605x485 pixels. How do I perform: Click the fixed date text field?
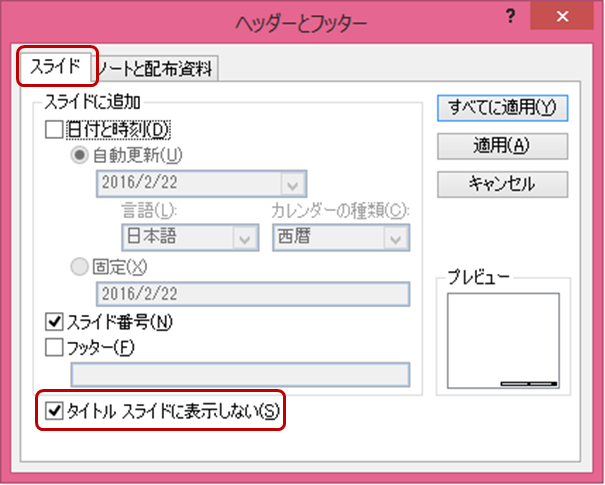click(252, 293)
